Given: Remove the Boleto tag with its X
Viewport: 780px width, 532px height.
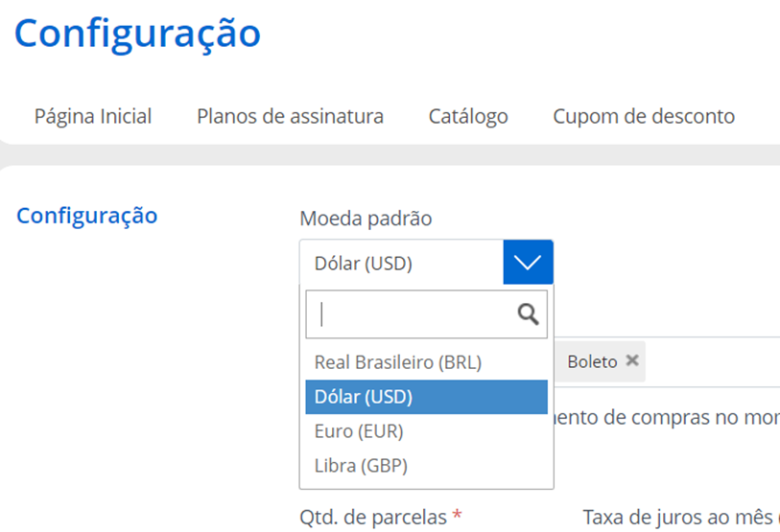Looking at the screenshot, I should coord(632,361).
